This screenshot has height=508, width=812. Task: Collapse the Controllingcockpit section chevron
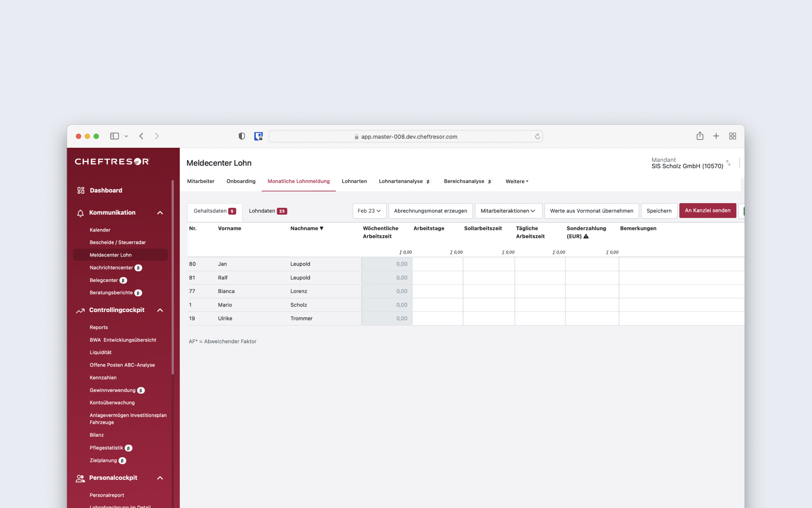(160, 310)
